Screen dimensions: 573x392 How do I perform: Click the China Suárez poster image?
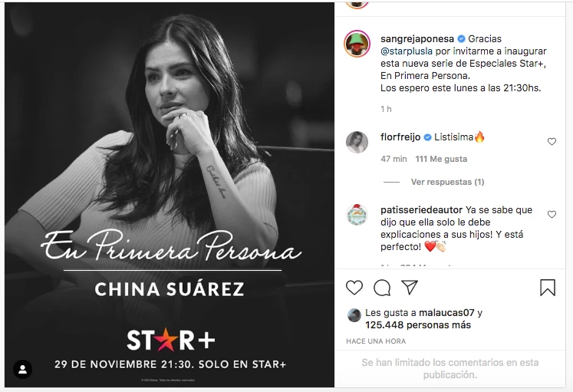[170, 195]
